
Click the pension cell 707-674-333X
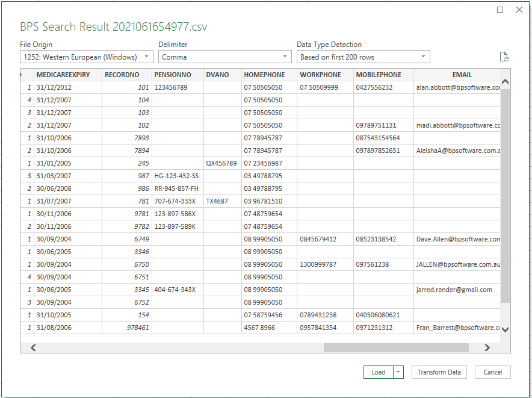click(178, 201)
